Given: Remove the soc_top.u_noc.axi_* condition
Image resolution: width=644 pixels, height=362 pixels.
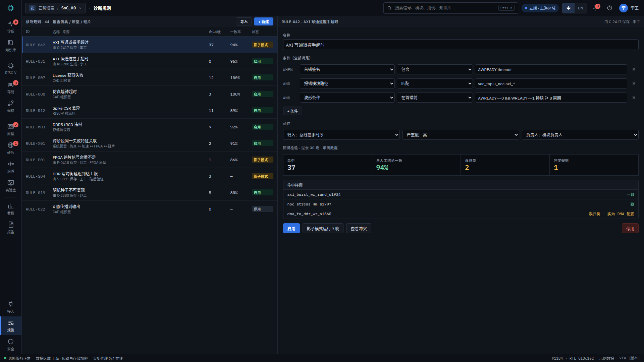Looking at the screenshot, I should click(x=634, y=83).
